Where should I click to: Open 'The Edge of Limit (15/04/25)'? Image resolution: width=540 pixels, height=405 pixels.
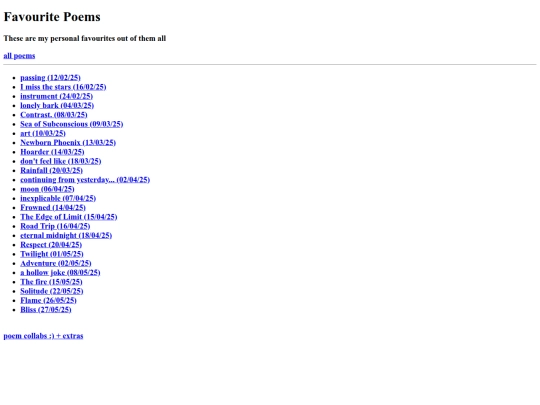69,217
